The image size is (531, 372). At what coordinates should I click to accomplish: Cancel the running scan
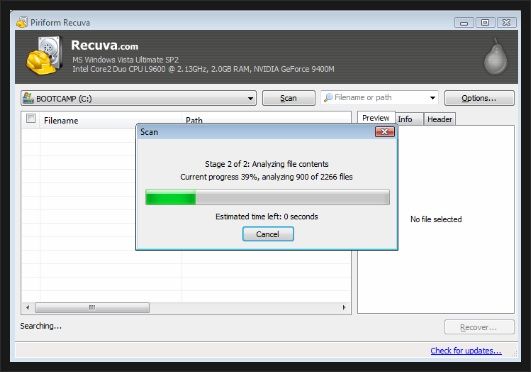click(x=268, y=234)
